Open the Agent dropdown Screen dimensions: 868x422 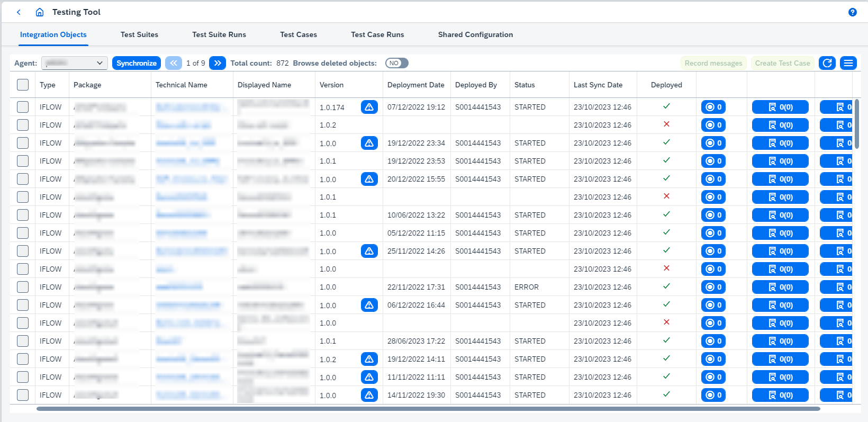pyautogui.click(x=75, y=63)
